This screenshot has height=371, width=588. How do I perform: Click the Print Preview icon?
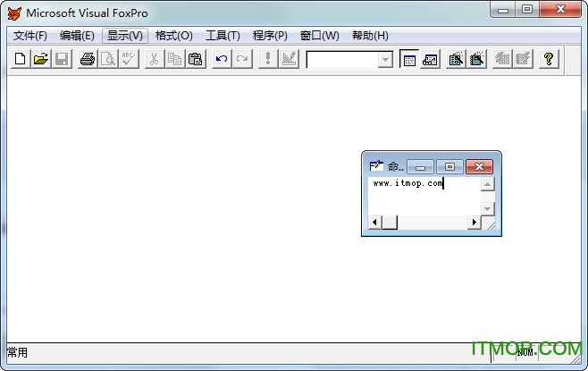click(108, 59)
